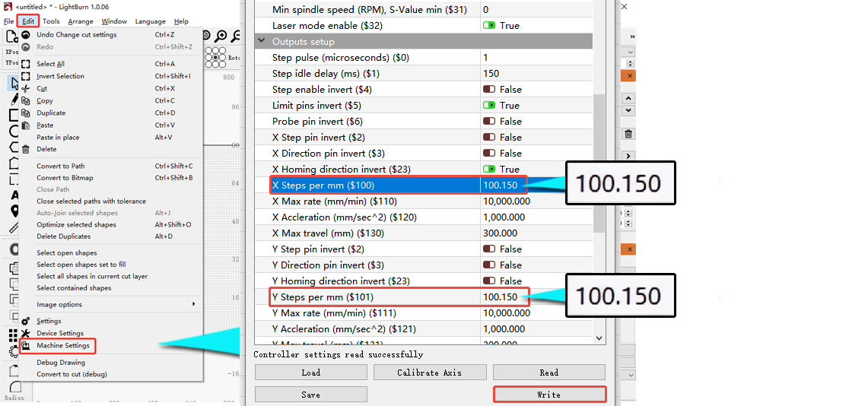Select the Measure ruler tool
Screen dimensions: 868x406
(14, 227)
